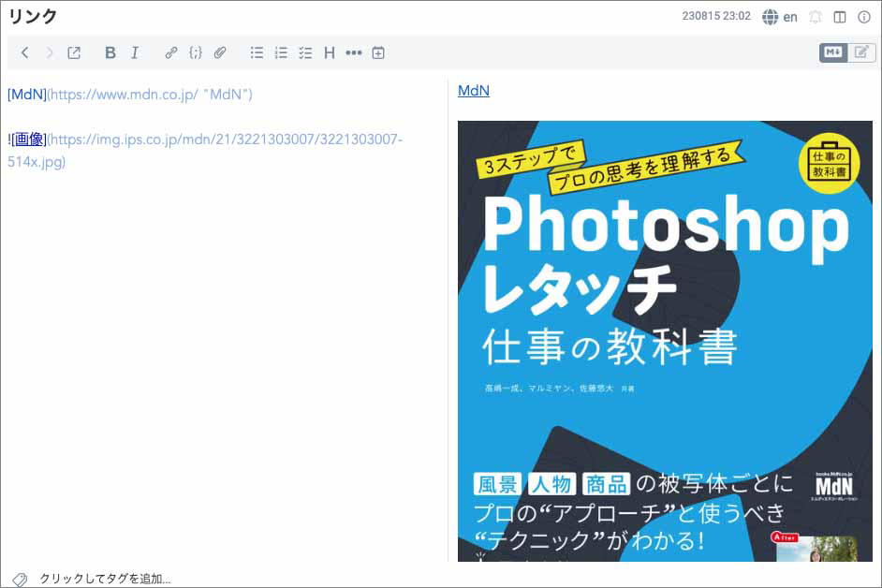Create a bulleted list

257,52
